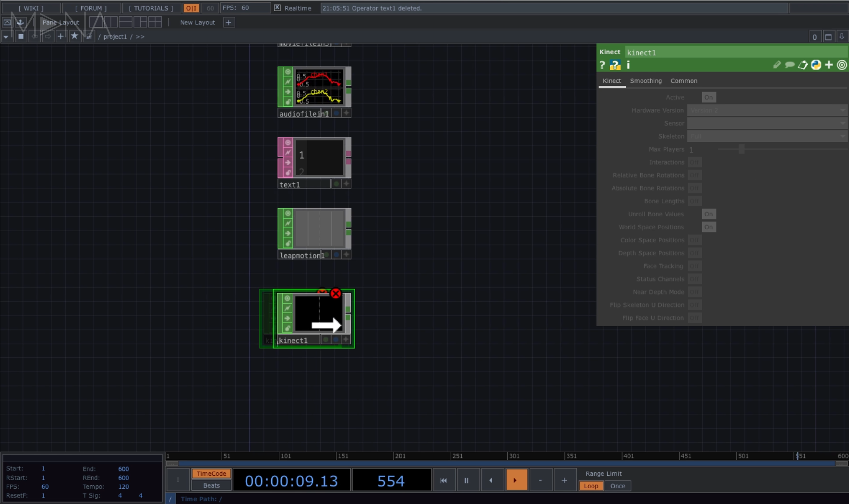Toggle Face Tracking parameter switch
The image size is (849, 504).
tap(694, 266)
